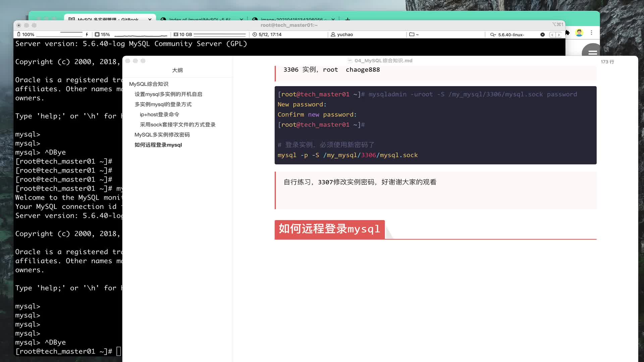Jump to 多实例mysql的登录方式 section in outline
The image size is (644, 362).
click(x=163, y=104)
